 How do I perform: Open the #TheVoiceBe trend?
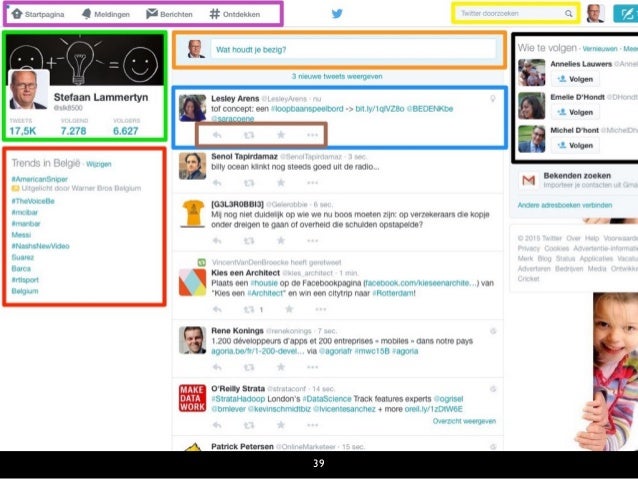[x=33, y=201]
